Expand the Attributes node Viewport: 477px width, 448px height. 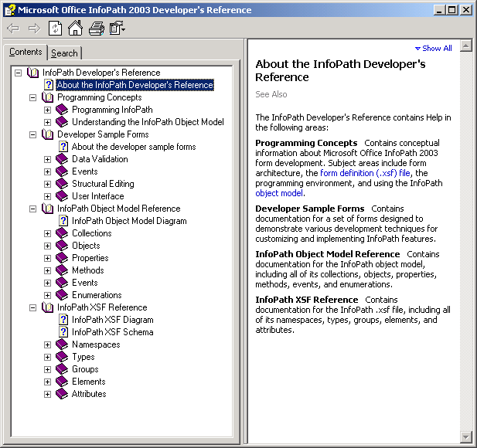[47, 395]
